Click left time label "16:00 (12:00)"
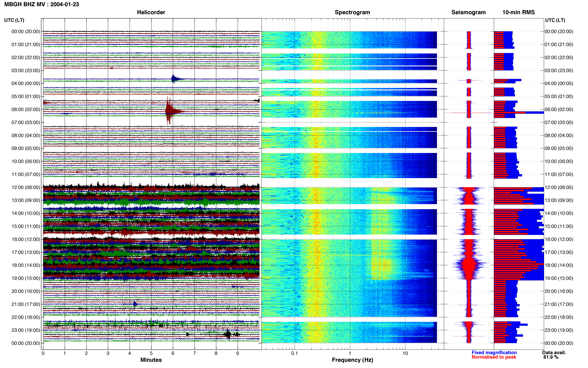Screen dimensions: 588x368 click(26, 239)
